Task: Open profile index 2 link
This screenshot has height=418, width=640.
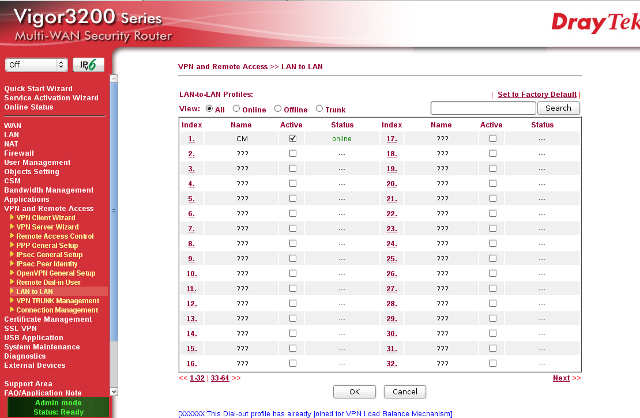Action: tap(191, 154)
